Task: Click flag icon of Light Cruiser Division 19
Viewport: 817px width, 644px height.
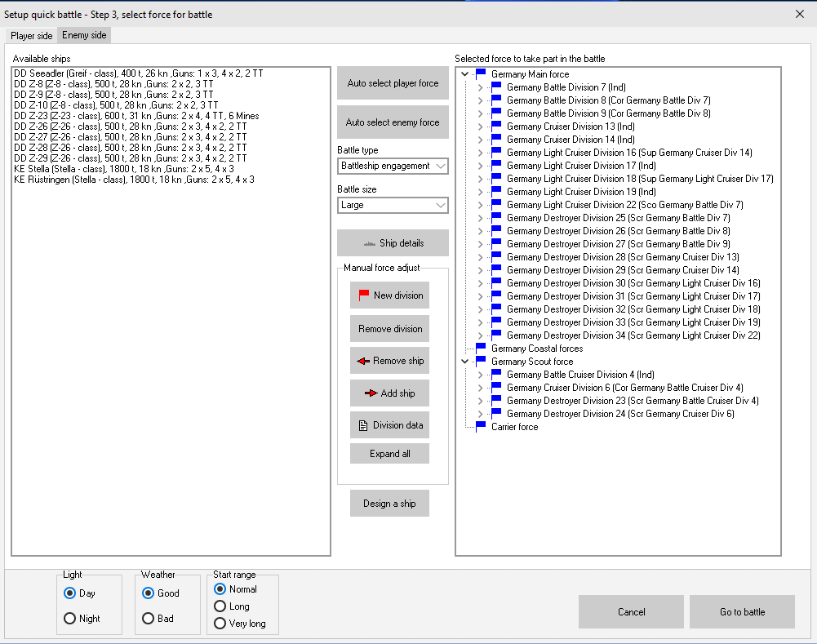Action: (496, 191)
